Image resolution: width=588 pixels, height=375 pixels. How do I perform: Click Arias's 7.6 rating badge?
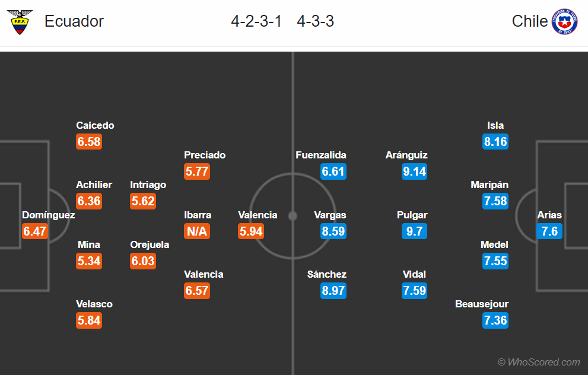pyautogui.click(x=549, y=231)
